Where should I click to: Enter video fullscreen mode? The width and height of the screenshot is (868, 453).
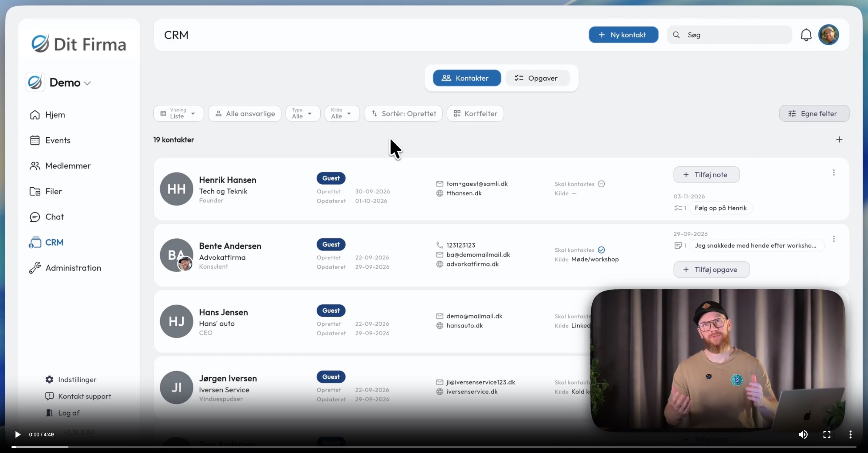pyautogui.click(x=827, y=434)
